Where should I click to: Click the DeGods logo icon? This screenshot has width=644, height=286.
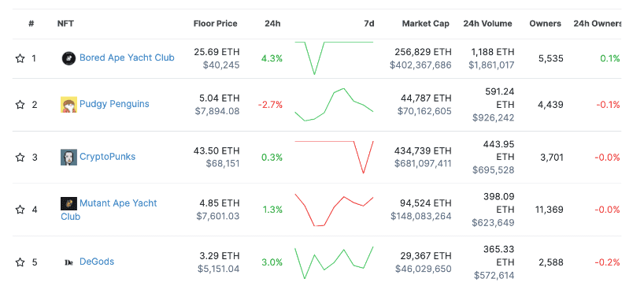[68, 262]
